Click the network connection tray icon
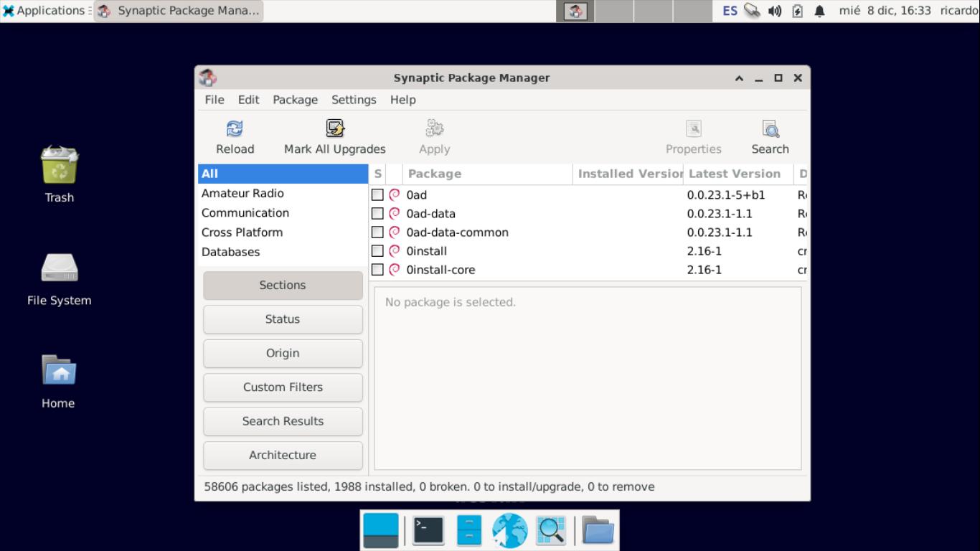Image resolution: width=980 pixels, height=551 pixels. pos(752,11)
